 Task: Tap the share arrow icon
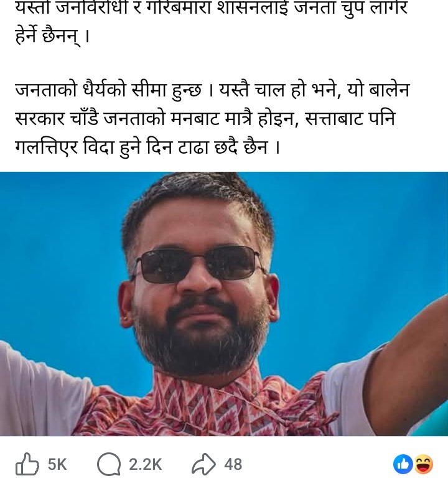click(203, 464)
